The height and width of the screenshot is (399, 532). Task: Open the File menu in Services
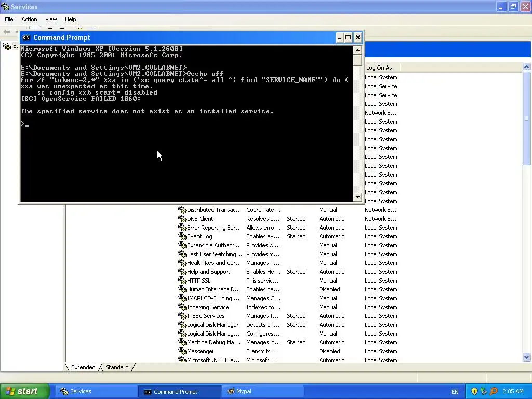coord(9,19)
